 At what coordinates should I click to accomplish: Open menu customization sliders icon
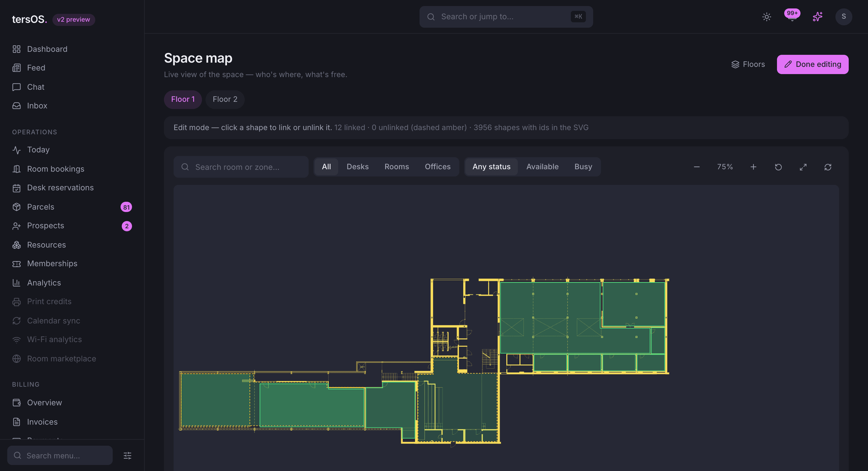pyautogui.click(x=127, y=456)
